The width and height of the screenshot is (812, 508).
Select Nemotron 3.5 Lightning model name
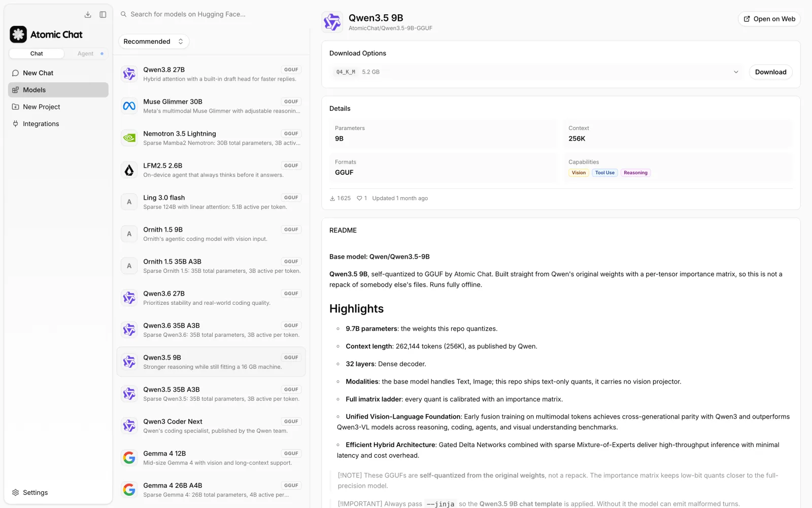pos(180,134)
